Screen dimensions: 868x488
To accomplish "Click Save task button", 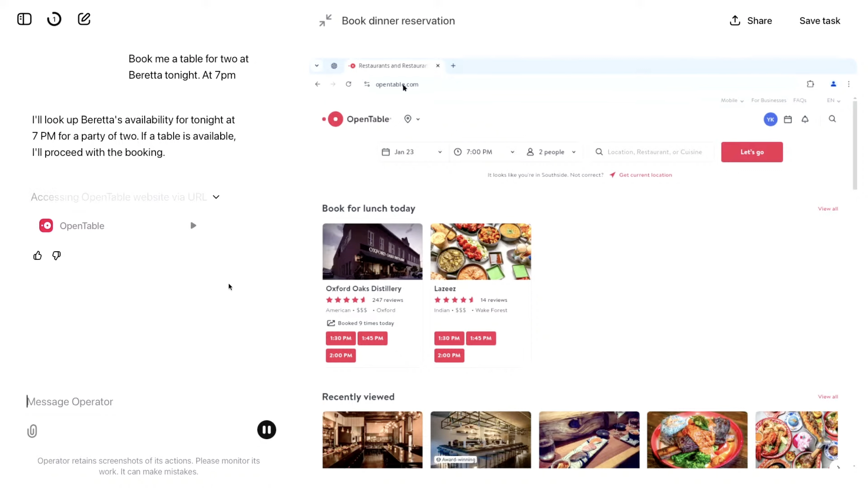I will (x=820, y=21).
